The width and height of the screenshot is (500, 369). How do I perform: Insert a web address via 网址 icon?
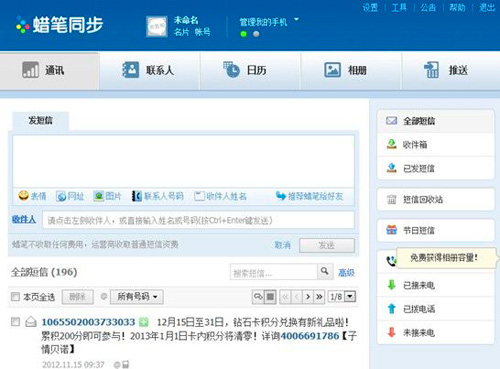[61, 196]
